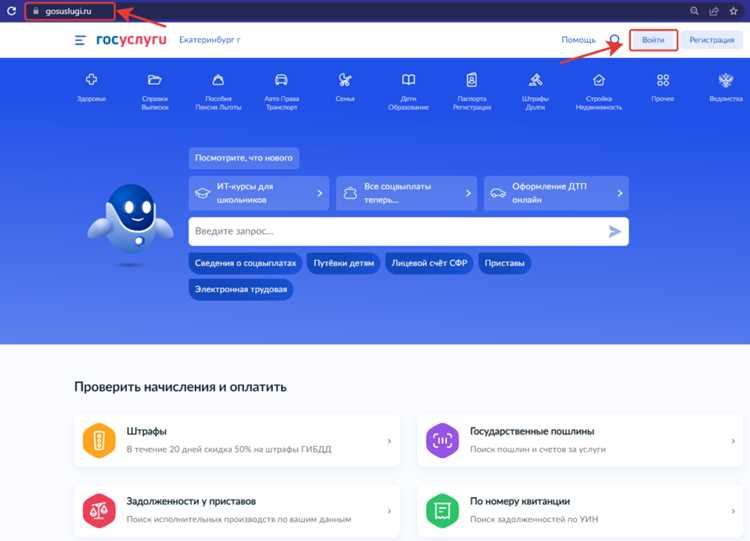The image size is (750, 541).
Task: Select Электронная трудовая chip
Action: 241,289
